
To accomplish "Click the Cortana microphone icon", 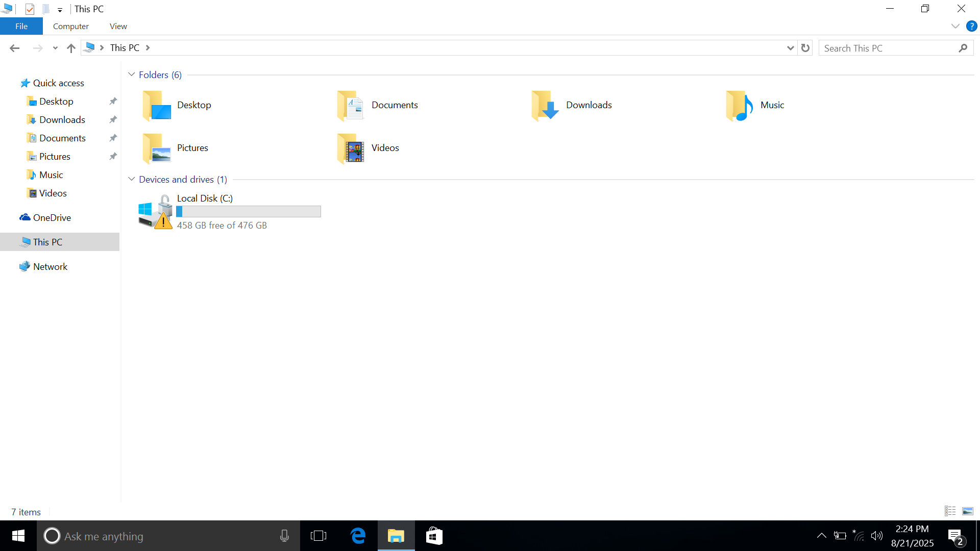I will tap(284, 536).
